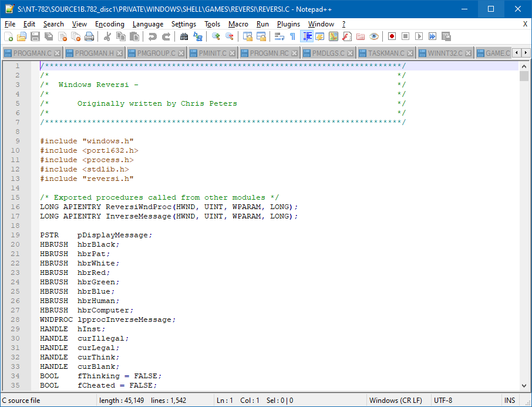Click the UTF-8 encoding status field
The image size is (532, 407).
pyautogui.click(x=443, y=401)
